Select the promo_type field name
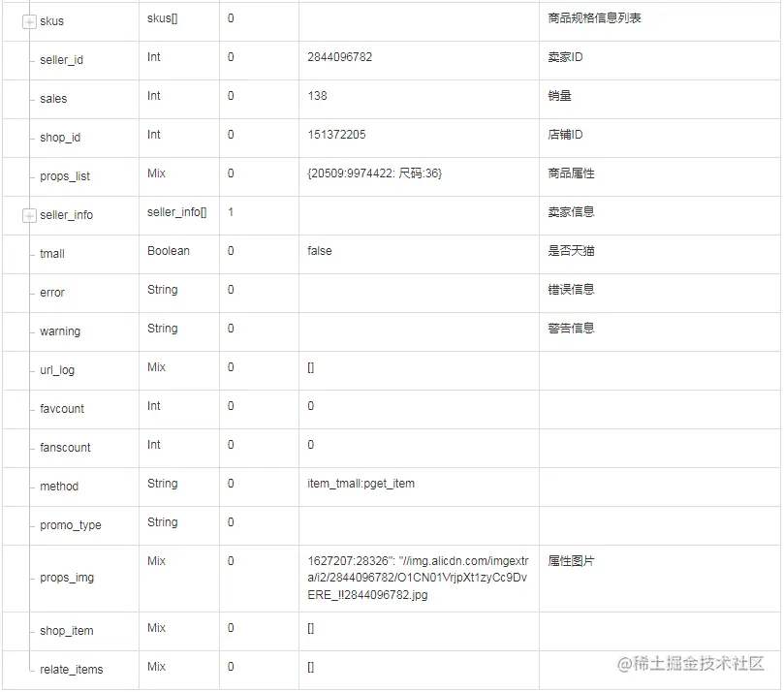This screenshot has height=692, width=784. [x=71, y=525]
